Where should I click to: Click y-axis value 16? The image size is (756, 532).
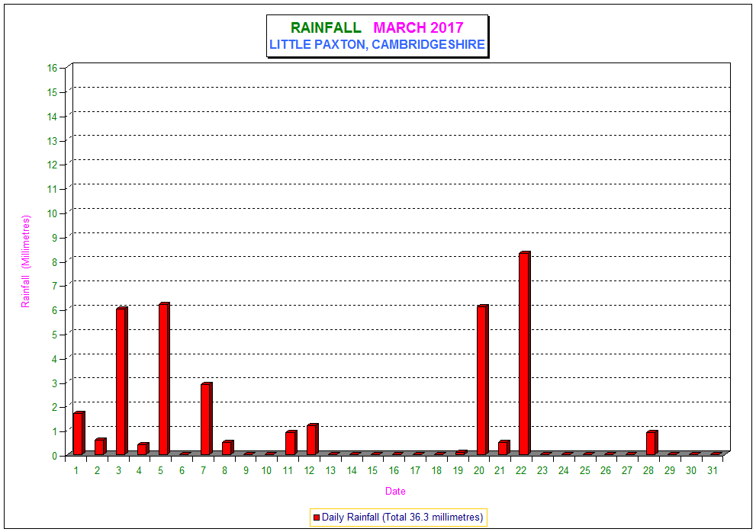tap(52, 68)
